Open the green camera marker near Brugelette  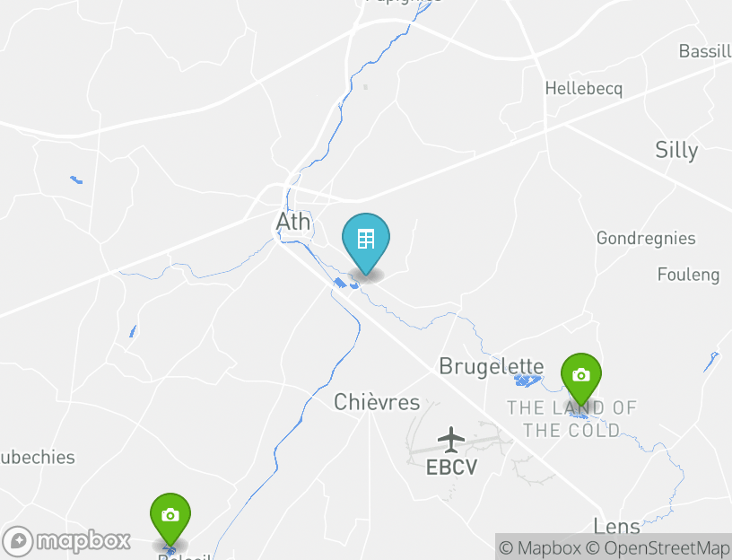[x=580, y=380]
